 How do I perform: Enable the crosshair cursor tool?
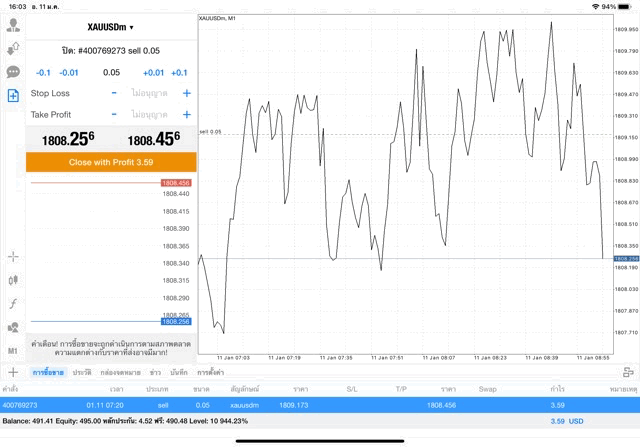(x=13, y=257)
